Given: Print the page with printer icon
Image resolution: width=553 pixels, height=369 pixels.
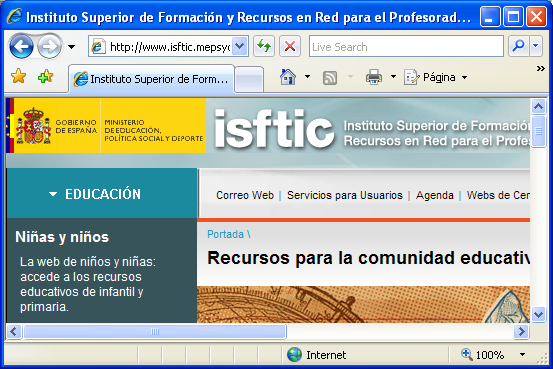Looking at the screenshot, I should coord(374,77).
